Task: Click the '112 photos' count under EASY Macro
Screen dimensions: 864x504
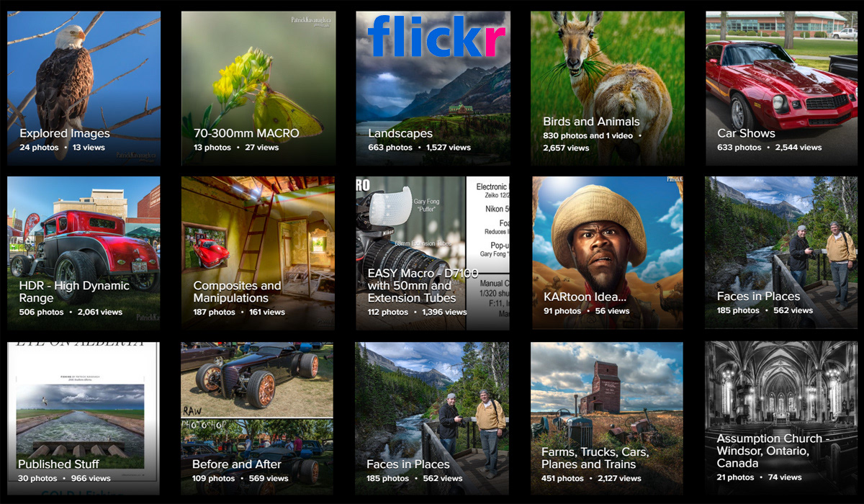Action: tap(388, 312)
